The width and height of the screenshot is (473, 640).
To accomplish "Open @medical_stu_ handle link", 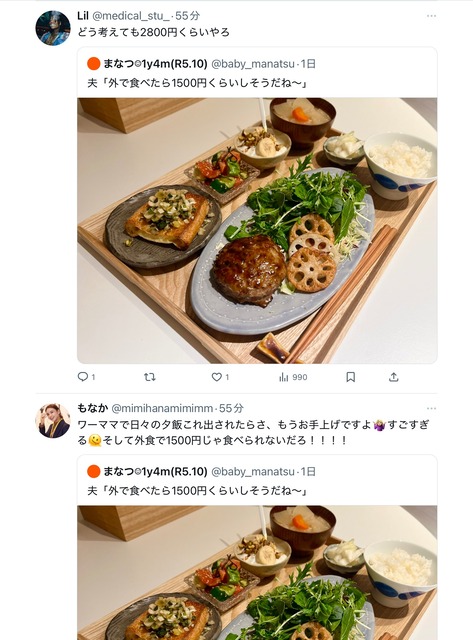I will pyautogui.click(x=131, y=16).
